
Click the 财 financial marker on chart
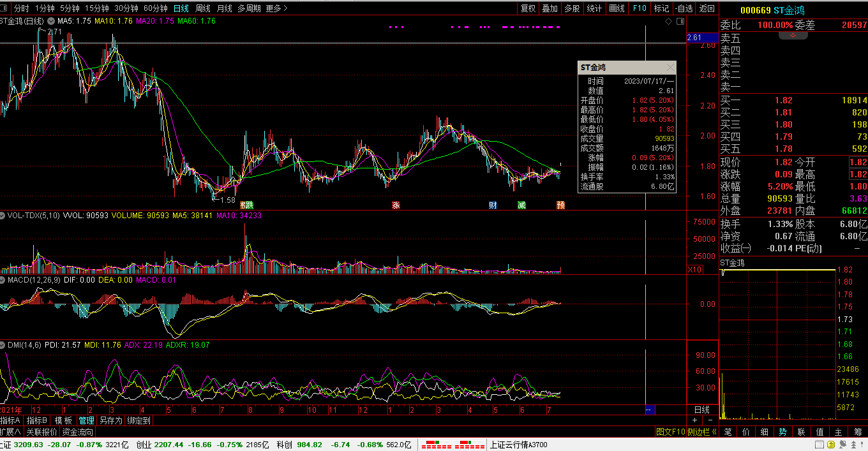tap(493, 205)
